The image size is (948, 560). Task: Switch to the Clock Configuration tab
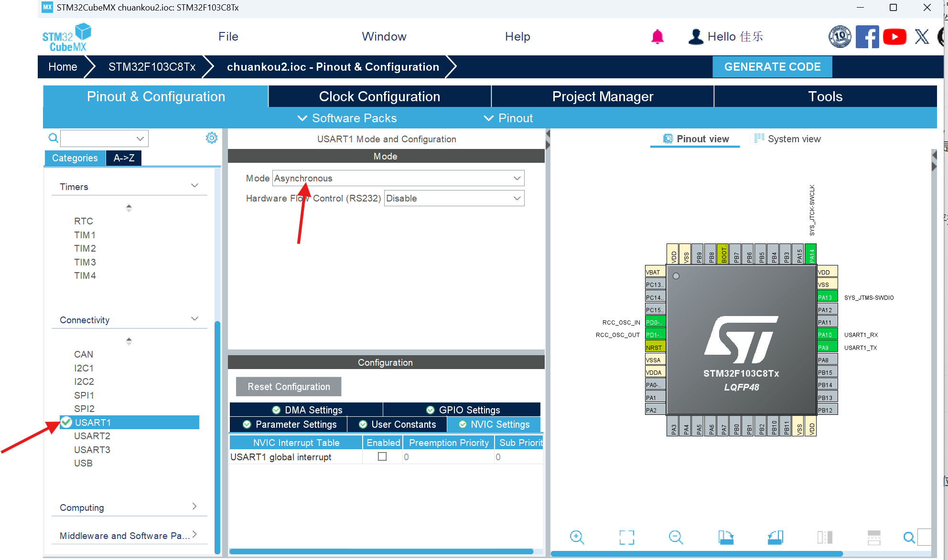pos(379,96)
